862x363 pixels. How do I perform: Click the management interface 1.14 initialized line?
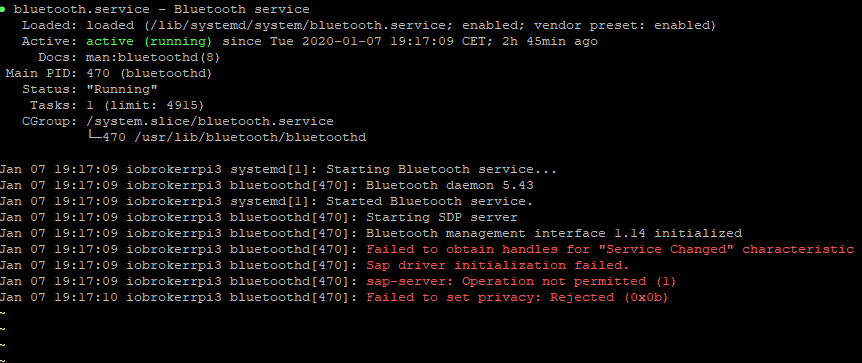pyautogui.click(x=554, y=233)
